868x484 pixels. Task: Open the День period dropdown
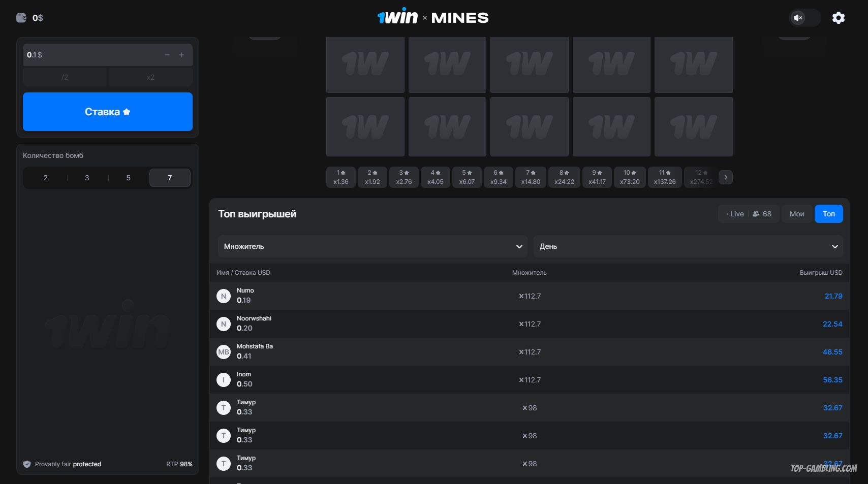click(688, 246)
